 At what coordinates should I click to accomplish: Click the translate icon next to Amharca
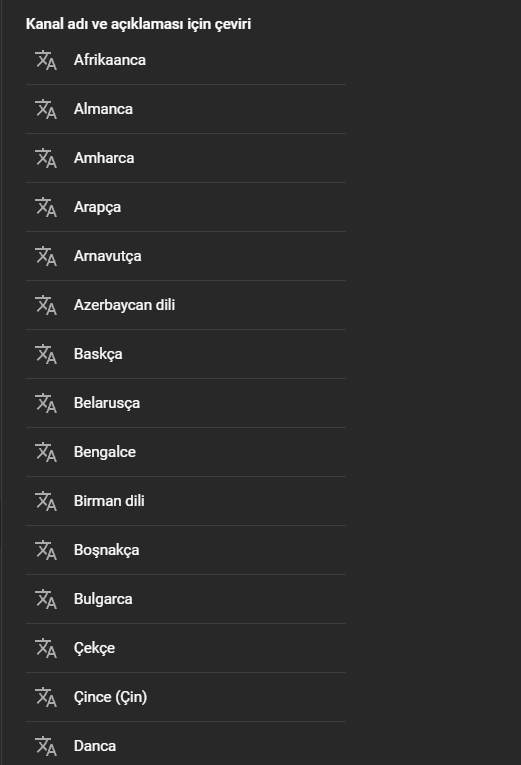tap(46, 158)
